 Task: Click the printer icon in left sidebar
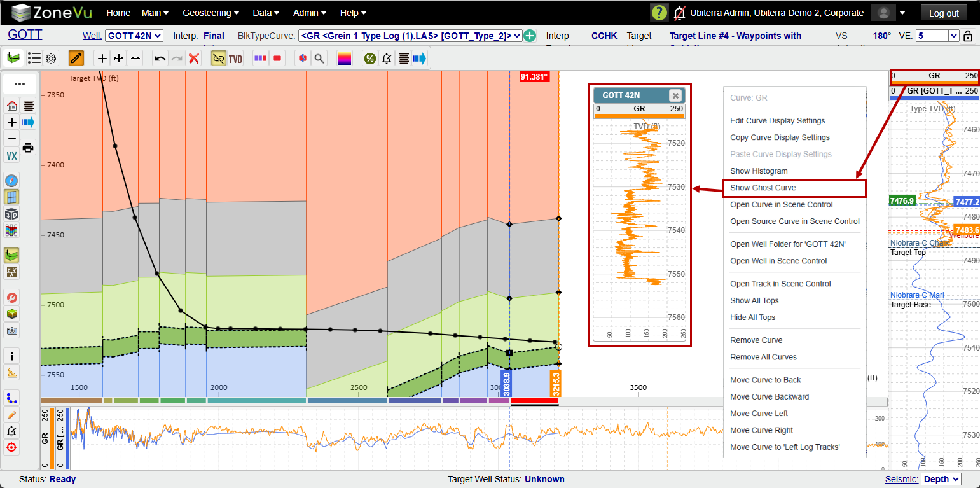[x=28, y=148]
